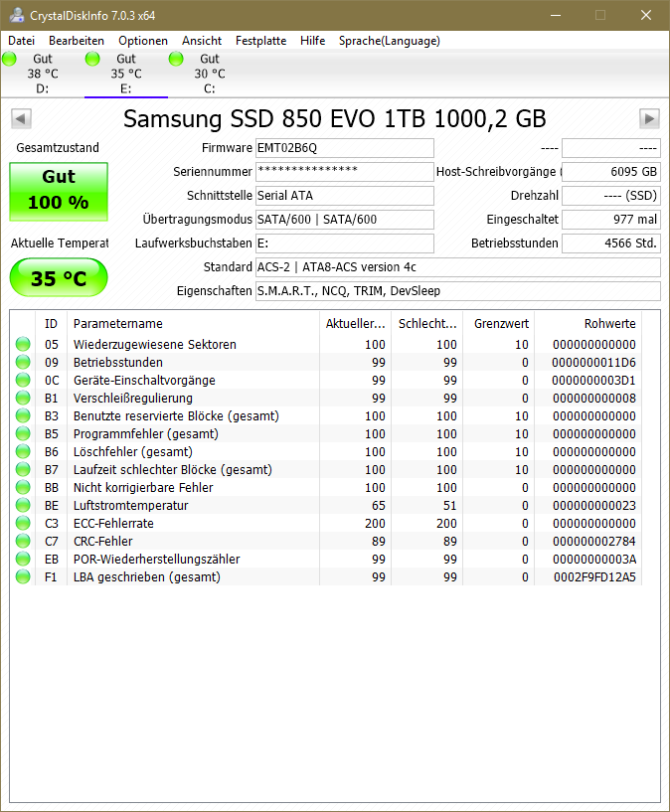Close the CrystalDiskInfo window
670x812 pixels.
coord(646,15)
